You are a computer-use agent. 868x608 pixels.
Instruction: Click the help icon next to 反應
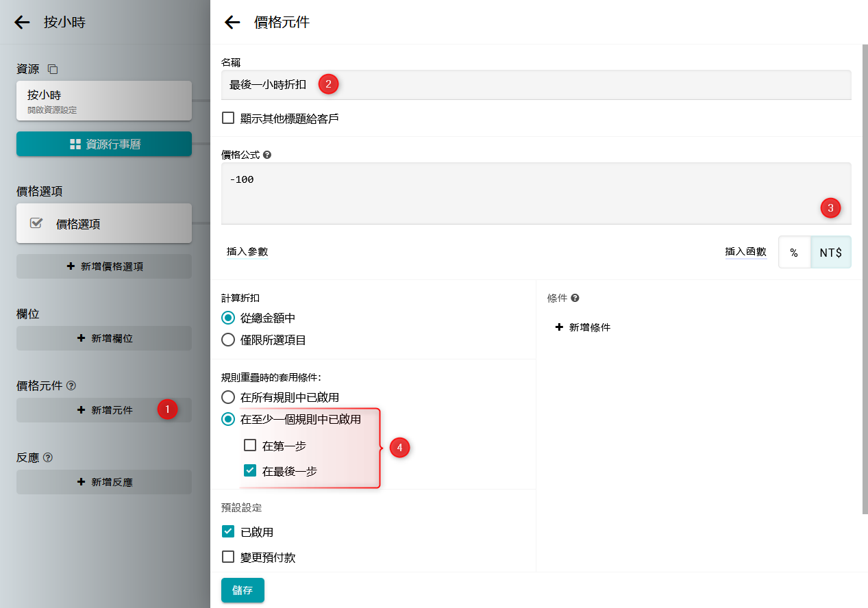[x=48, y=458]
